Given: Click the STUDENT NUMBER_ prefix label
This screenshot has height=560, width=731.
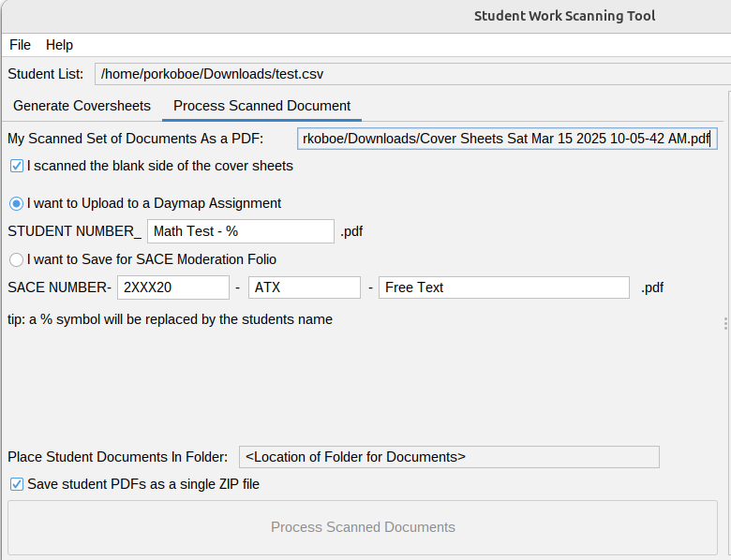Looking at the screenshot, I should click(x=75, y=231).
